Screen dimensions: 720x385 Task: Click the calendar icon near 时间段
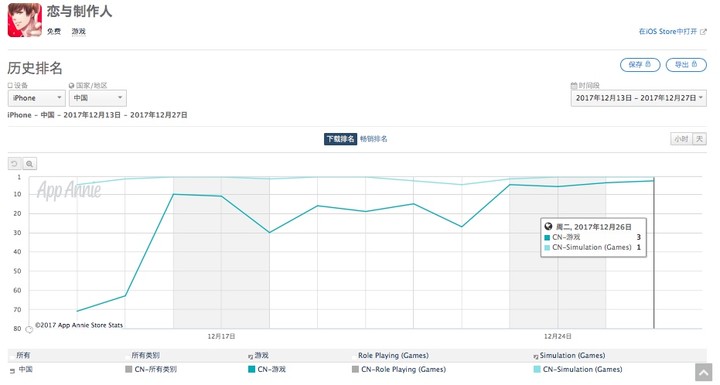574,85
